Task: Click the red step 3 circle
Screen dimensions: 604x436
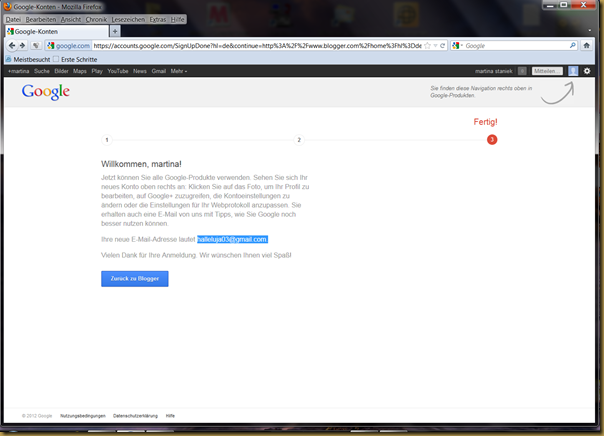Action: (492, 139)
